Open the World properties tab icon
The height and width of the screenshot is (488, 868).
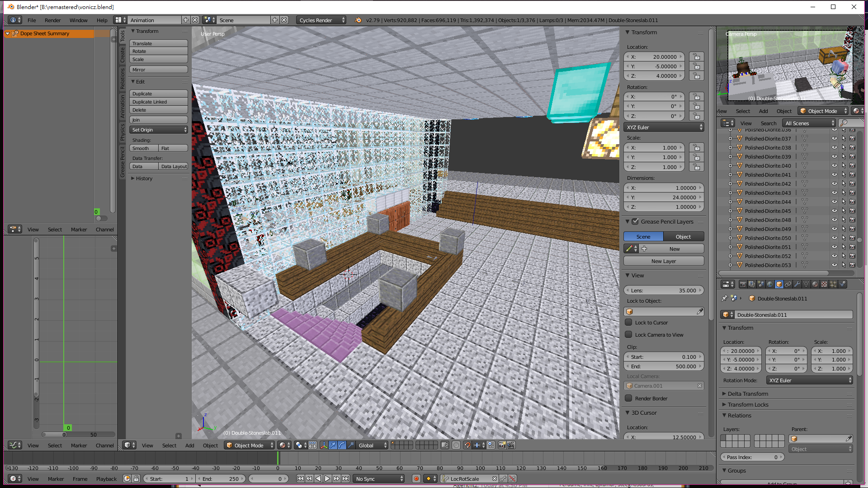click(x=770, y=284)
